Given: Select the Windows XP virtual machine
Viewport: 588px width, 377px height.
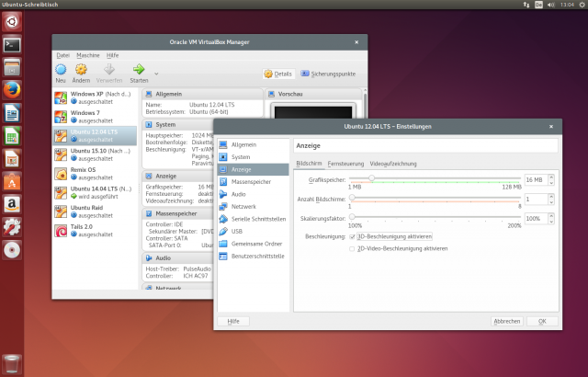Looking at the screenshot, I should 95,97.
